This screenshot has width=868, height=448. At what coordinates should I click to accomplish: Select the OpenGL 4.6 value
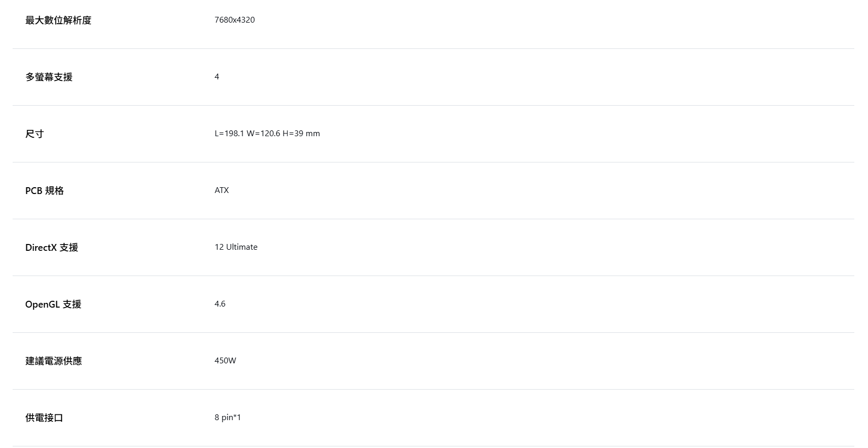pyautogui.click(x=220, y=304)
